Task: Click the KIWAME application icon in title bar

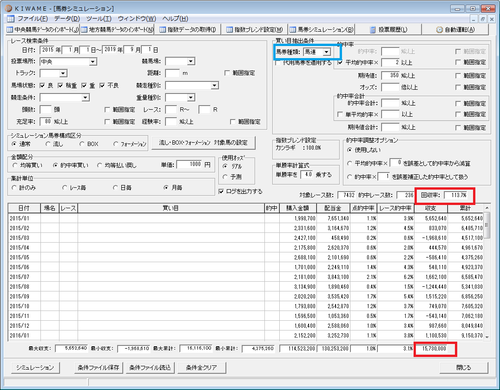Action: (8, 8)
